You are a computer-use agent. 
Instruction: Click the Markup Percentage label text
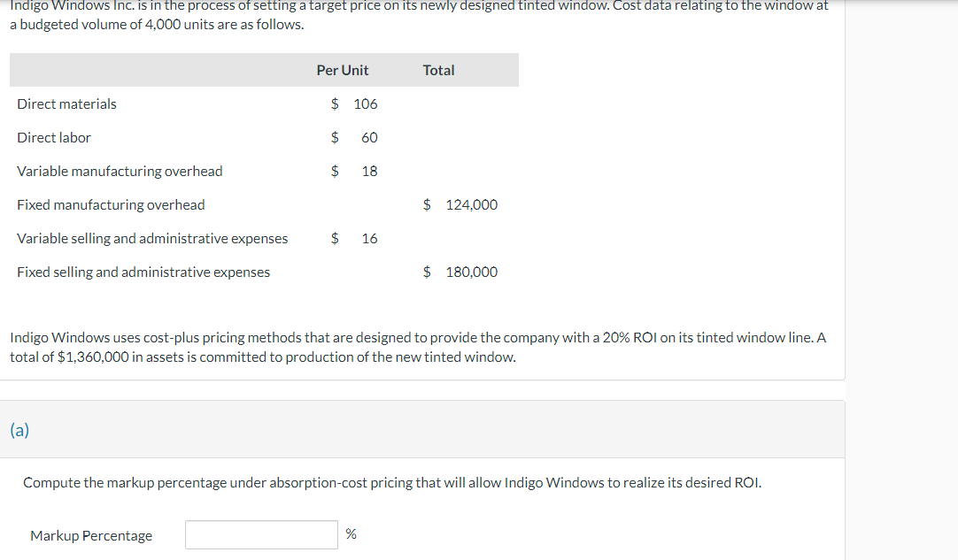[x=91, y=535]
